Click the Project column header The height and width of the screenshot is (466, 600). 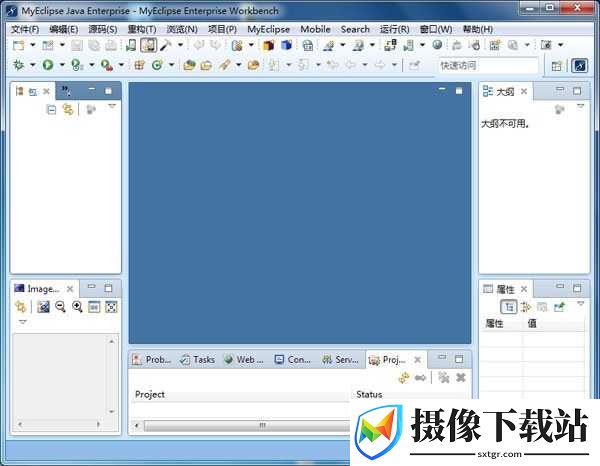[x=240, y=394]
